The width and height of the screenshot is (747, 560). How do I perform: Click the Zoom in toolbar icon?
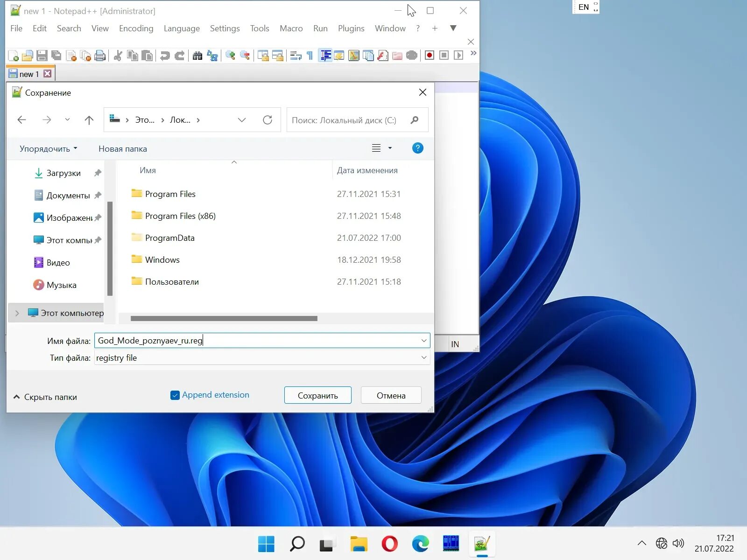tap(230, 56)
